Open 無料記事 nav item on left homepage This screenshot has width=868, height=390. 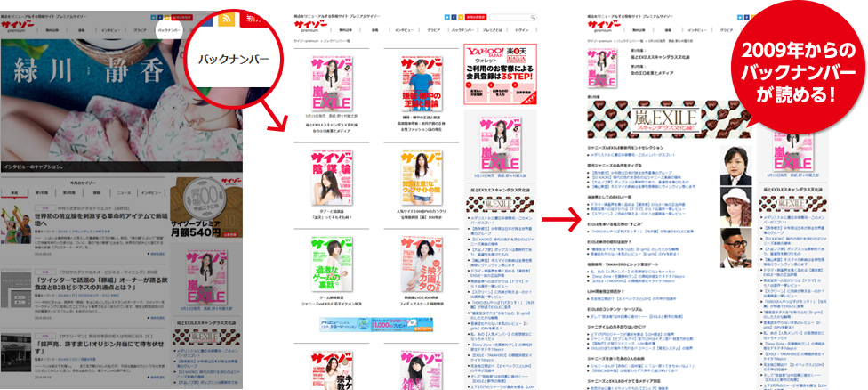[52, 31]
